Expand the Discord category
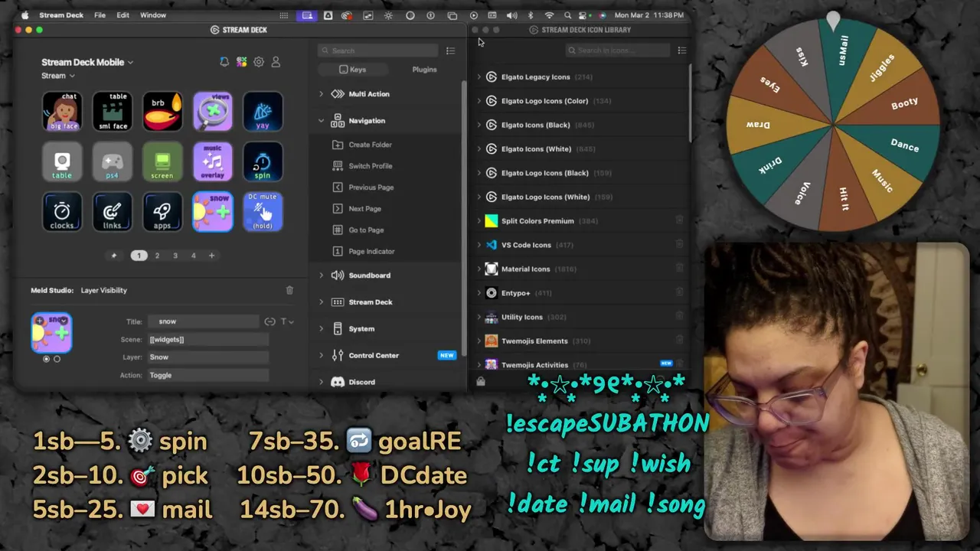980x551 pixels. [x=321, y=382]
